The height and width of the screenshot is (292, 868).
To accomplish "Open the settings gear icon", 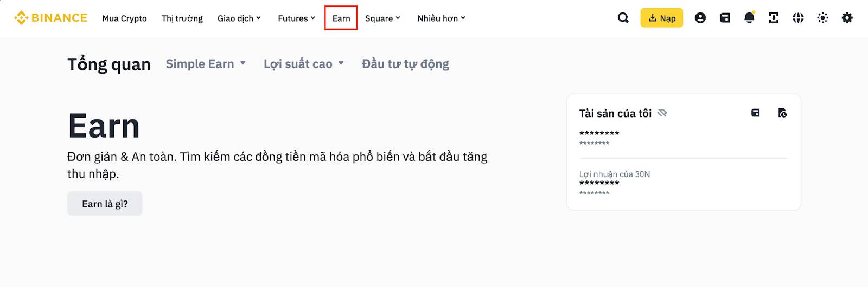I will tap(847, 18).
